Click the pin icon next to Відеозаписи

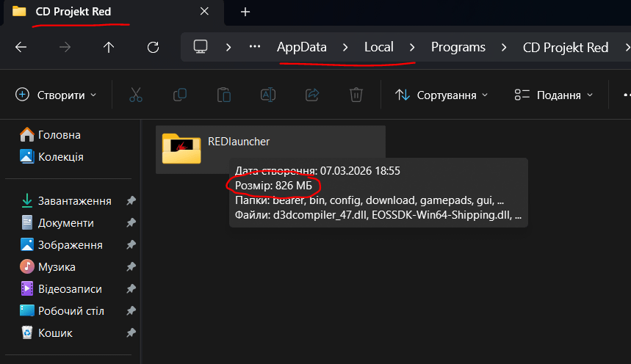click(131, 289)
